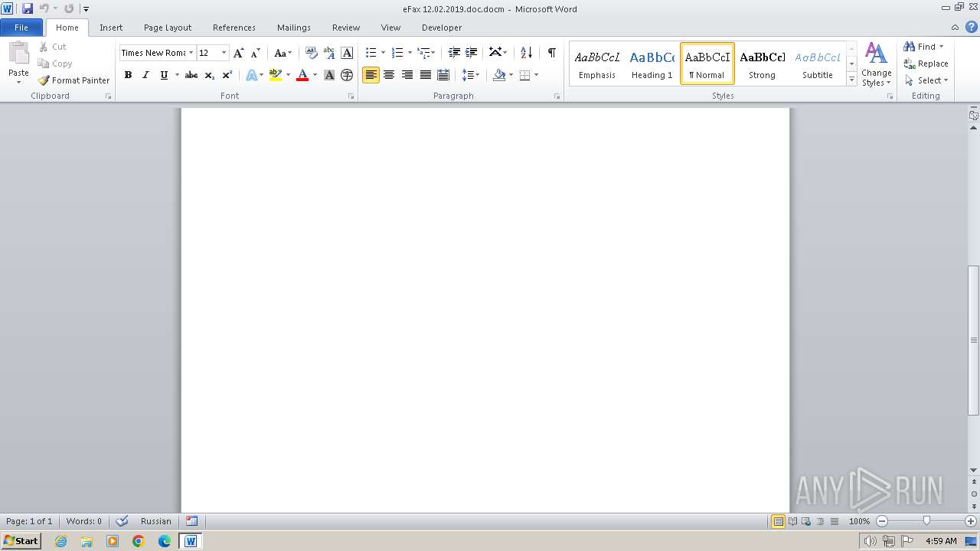Toggle Strikethrough formatting
Screen dimensions: 980x551
pyautogui.click(x=191, y=75)
